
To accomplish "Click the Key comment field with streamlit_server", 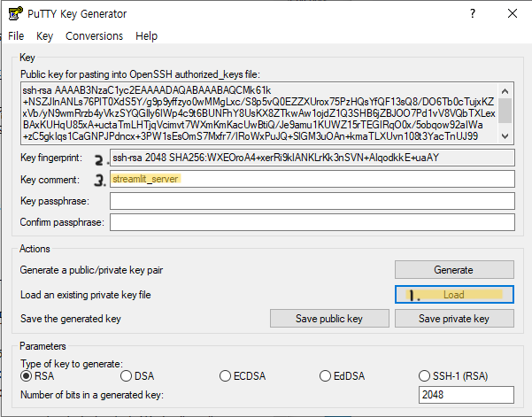I will click(x=312, y=179).
